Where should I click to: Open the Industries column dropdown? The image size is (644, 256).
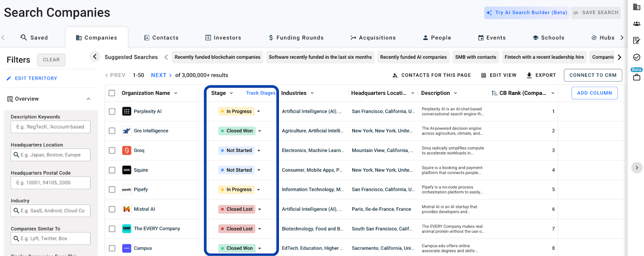tap(312, 93)
